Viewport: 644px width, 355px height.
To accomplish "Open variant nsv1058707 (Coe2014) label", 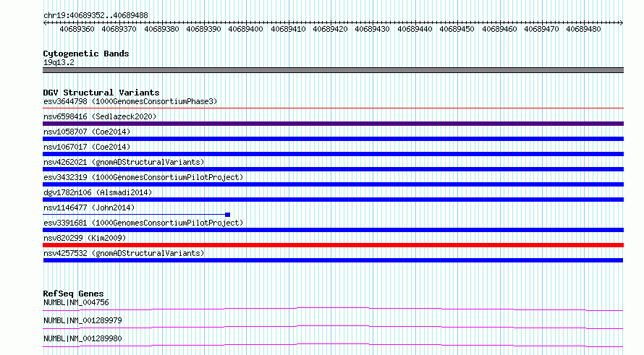I will 87,132.
